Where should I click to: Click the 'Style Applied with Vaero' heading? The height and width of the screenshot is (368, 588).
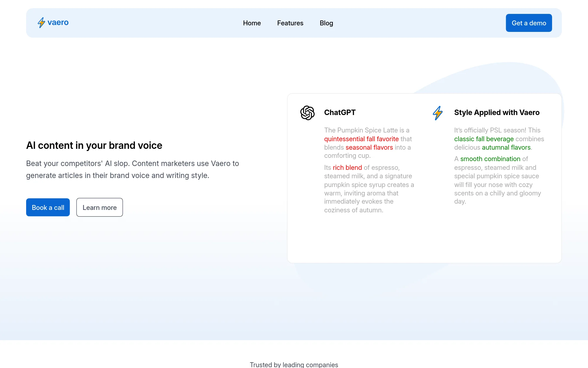tap(497, 113)
